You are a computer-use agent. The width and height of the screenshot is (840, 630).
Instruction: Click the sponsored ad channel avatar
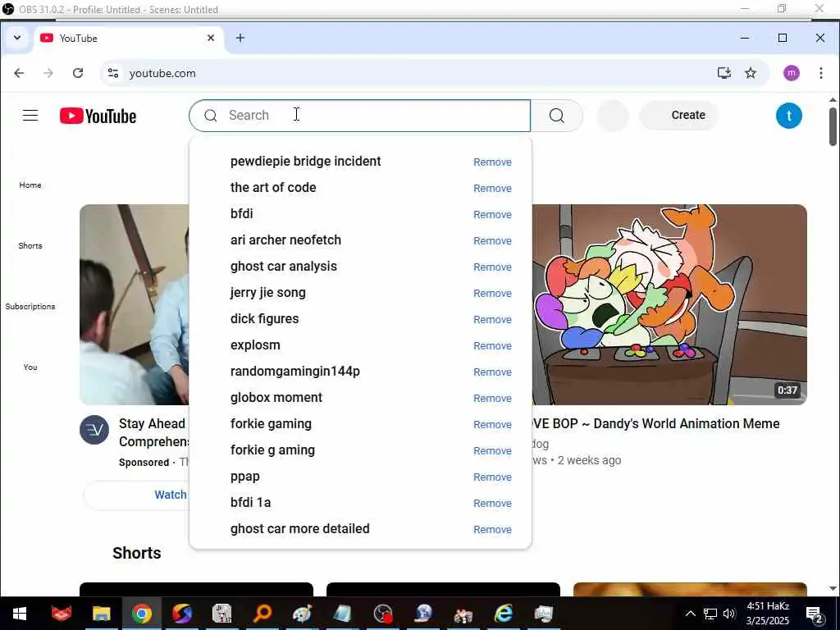[x=94, y=430]
